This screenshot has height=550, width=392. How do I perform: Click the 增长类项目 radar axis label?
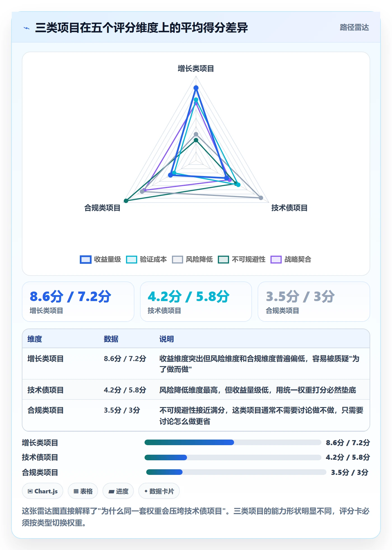click(196, 69)
